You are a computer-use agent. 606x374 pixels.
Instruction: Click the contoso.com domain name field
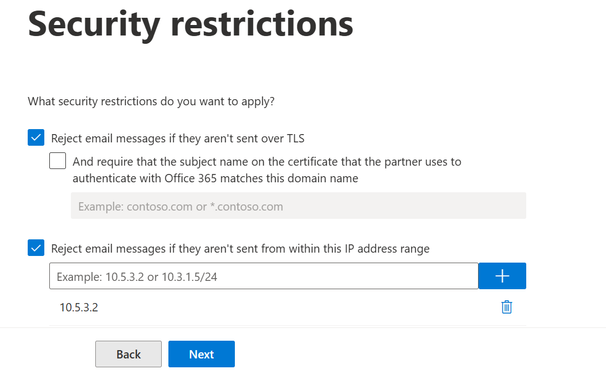coord(298,206)
